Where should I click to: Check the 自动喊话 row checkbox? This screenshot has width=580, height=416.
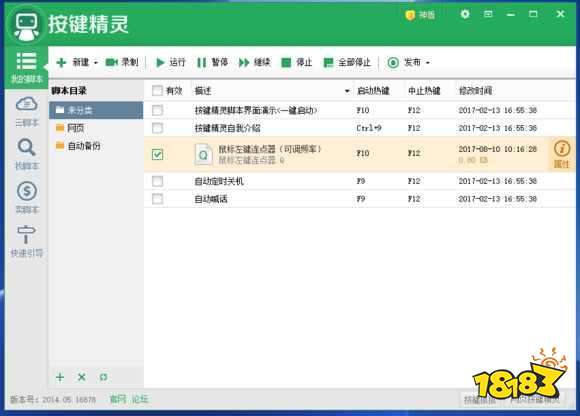pyautogui.click(x=157, y=199)
